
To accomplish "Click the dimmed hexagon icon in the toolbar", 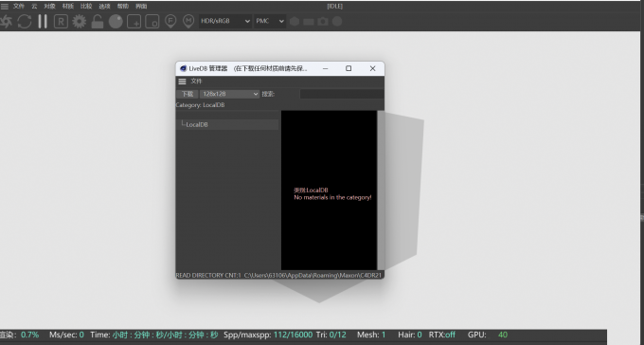I will 295,22.
